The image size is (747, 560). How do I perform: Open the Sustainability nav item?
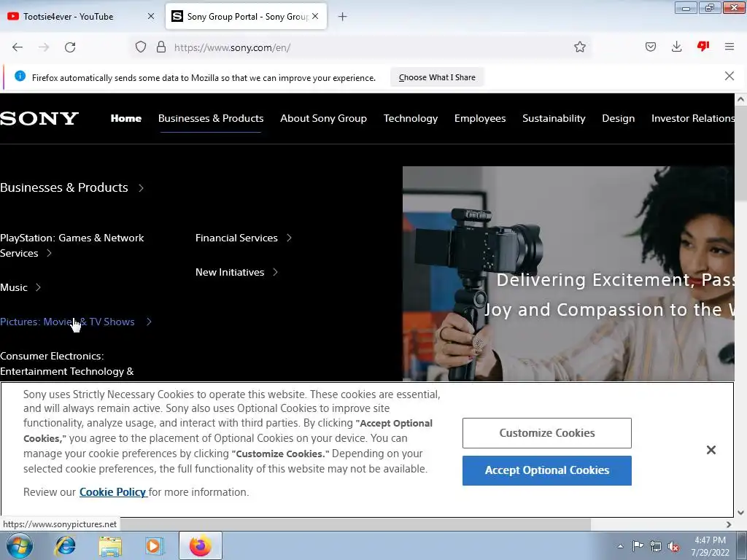[554, 118]
